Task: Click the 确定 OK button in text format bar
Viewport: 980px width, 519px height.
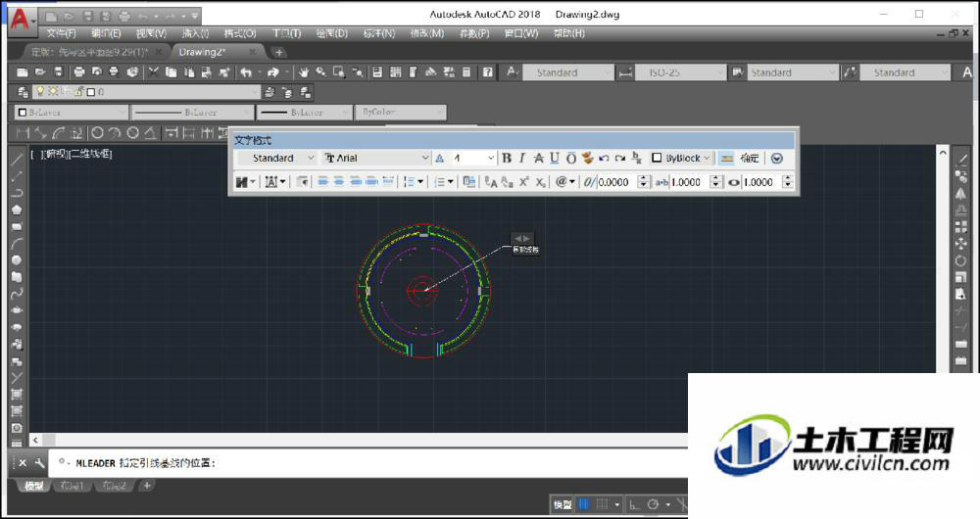Action: tap(750, 158)
